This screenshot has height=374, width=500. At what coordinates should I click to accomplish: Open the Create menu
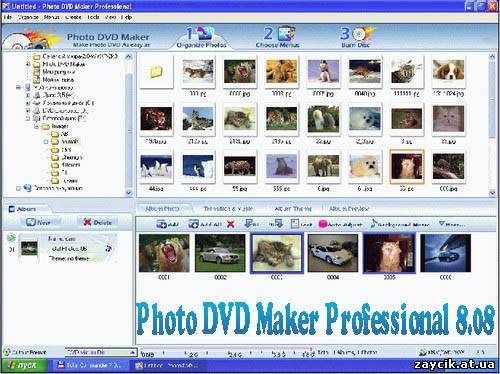point(73,17)
